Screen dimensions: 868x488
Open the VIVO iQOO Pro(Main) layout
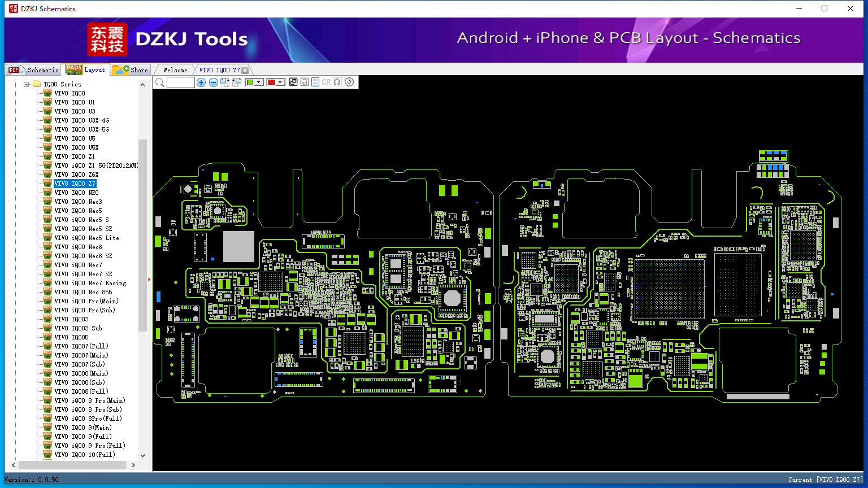point(87,301)
